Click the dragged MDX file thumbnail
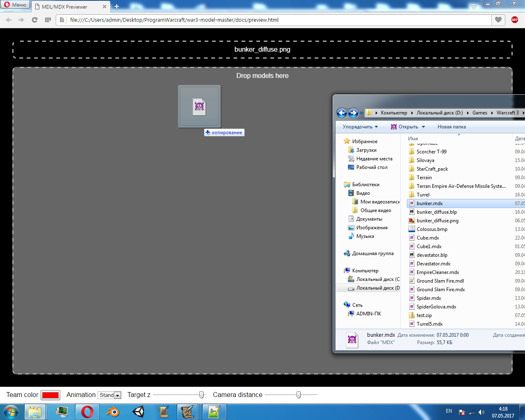Screen dimensions: 525x420 (199, 106)
